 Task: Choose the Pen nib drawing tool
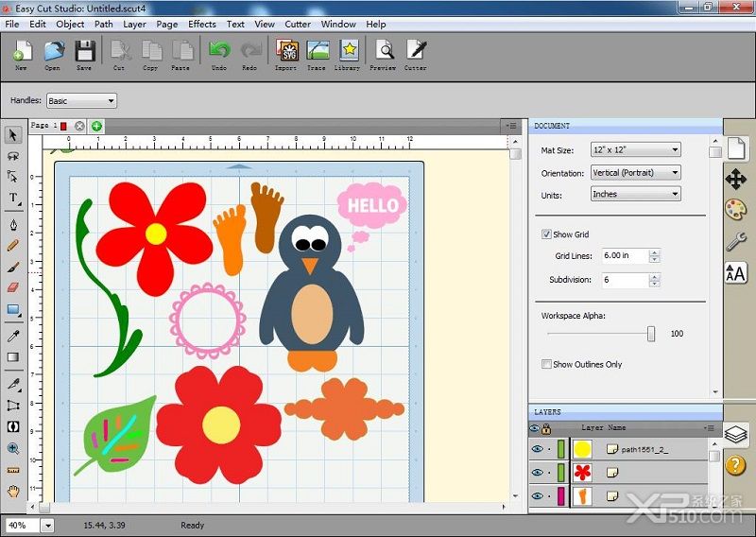pyautogui.click(x=13, y=225)
